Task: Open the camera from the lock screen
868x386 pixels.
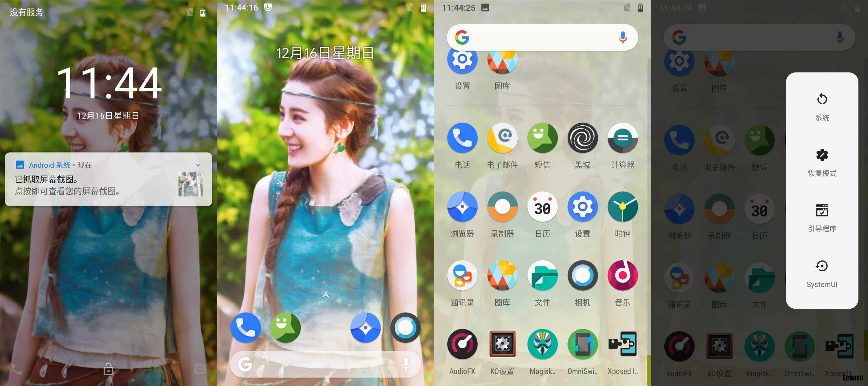Action: pos(200,369)
